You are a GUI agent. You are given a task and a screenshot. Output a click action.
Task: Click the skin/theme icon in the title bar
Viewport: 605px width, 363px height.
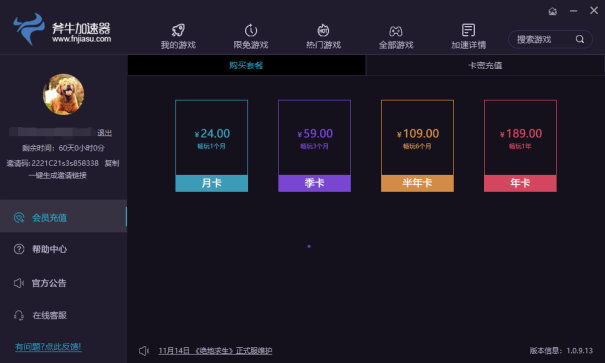553,11
